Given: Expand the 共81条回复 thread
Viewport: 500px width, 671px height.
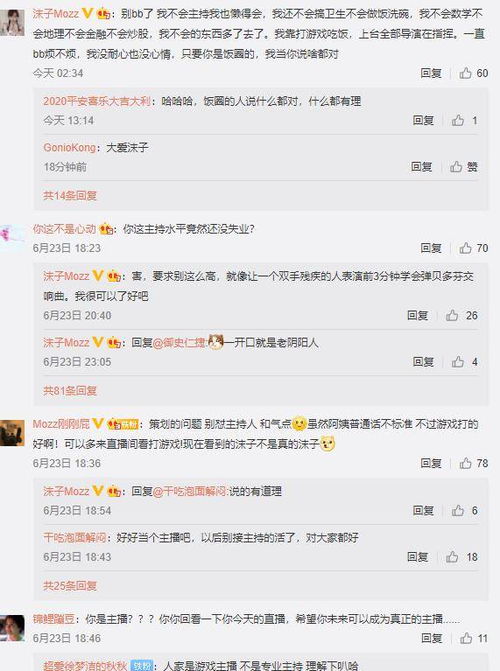Looking at the screenshot, I should click(70, 390).
